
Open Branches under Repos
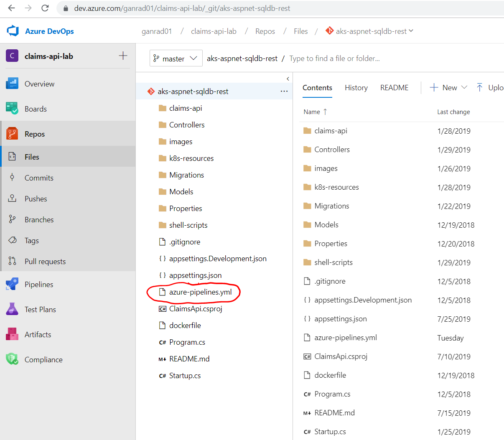[x=68, y=219]
